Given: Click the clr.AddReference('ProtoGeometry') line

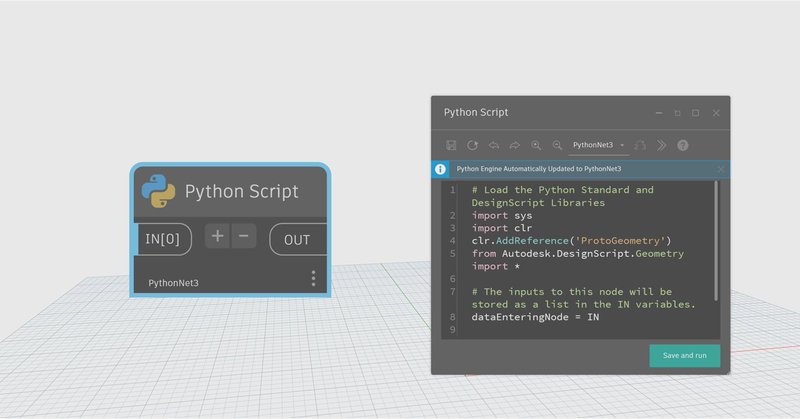Looking at the screenshot, I should click(x=571, y=240).
